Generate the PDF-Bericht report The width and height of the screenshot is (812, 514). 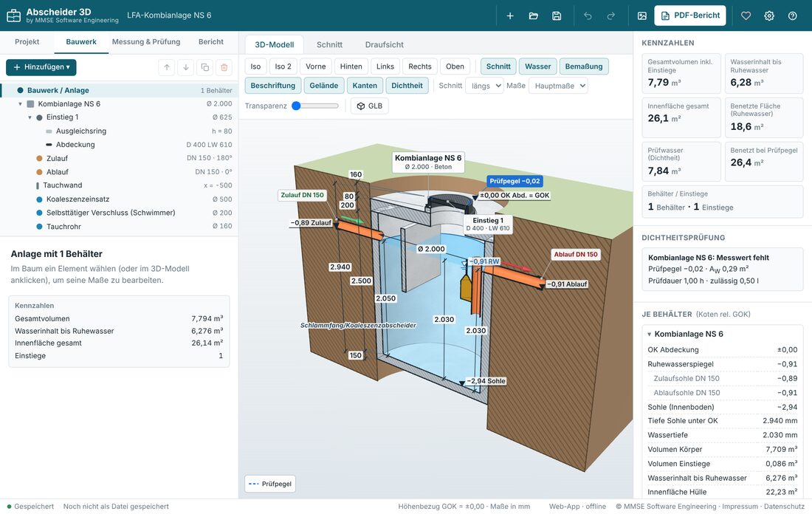pyautogui.click(x=689, y=16)
